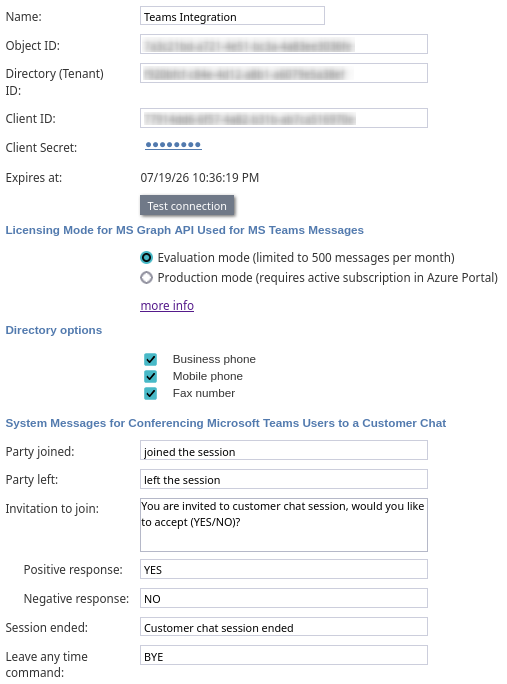Toggle the Fax number checkbox
Screen dimensions: 507x684
[x=151, y=393]
